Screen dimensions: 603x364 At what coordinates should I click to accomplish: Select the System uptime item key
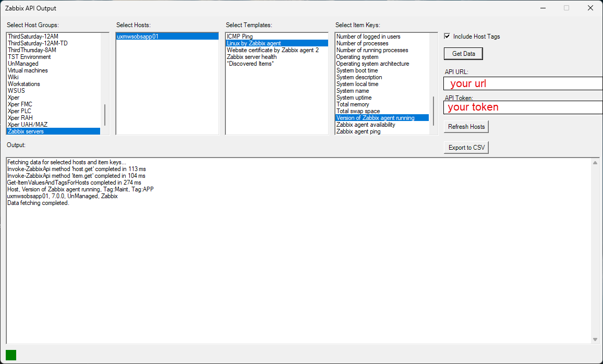click(354, 98)
